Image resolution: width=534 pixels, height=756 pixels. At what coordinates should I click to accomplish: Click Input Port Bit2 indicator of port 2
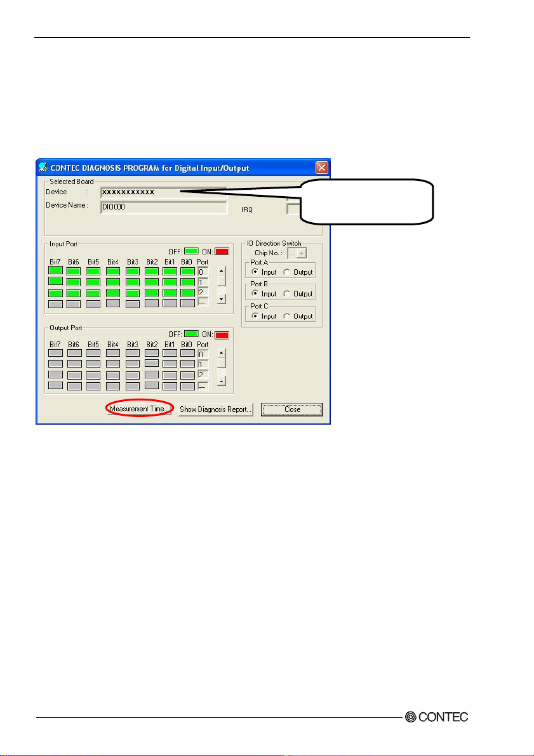(152, 292)
